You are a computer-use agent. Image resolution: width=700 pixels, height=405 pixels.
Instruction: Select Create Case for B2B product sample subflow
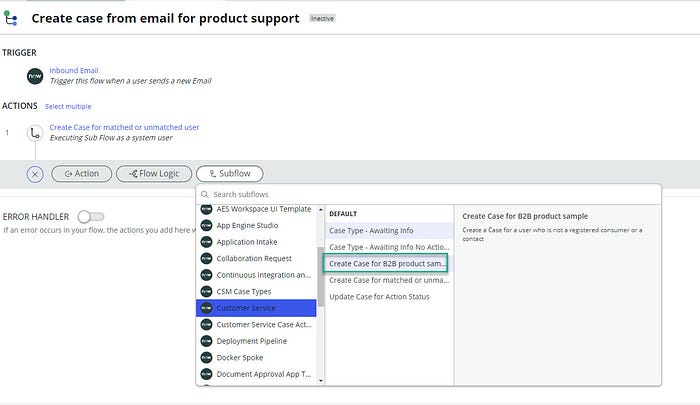pyautogui.click(x=385, y=264)
